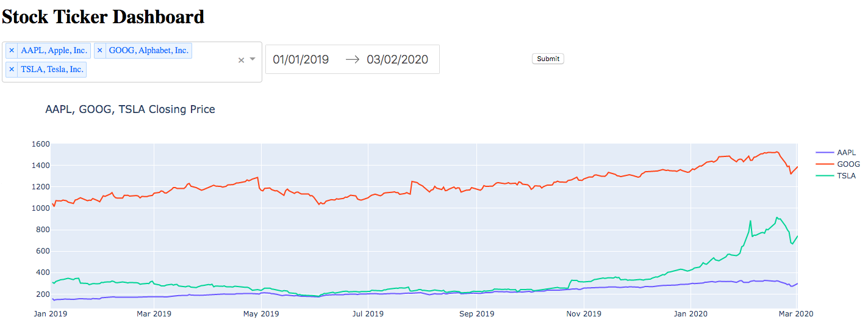Click the 600 y-axis label
The image size is (868, 325).
tap(41, 251)
